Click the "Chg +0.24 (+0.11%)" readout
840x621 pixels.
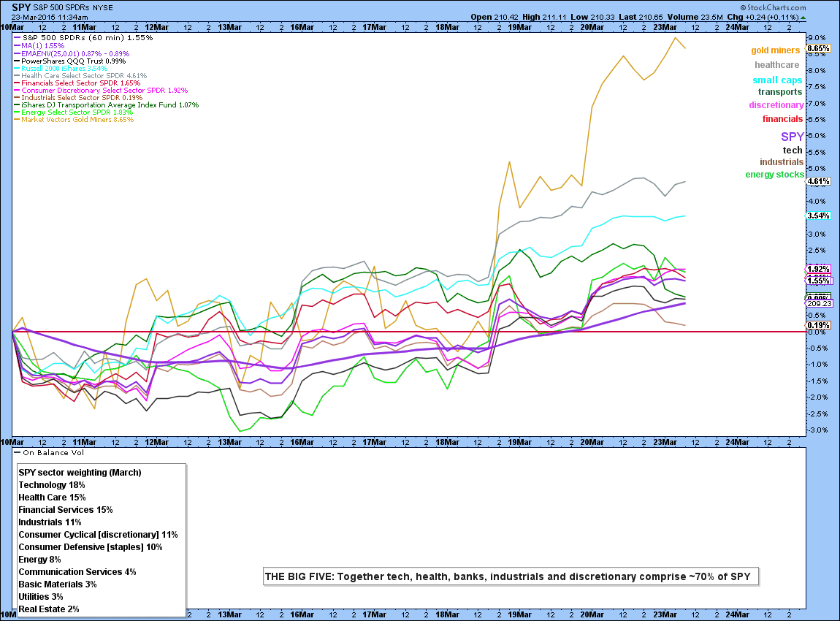pyautogui.click(x=763, y=17)
